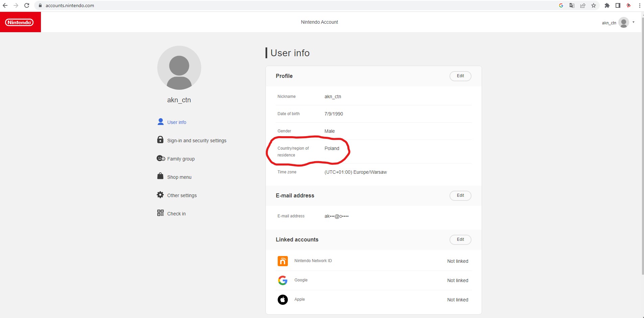The height and width of the screenshot is (318, 644).
Task: Click the share page icon
Action: tap(583, 5)
